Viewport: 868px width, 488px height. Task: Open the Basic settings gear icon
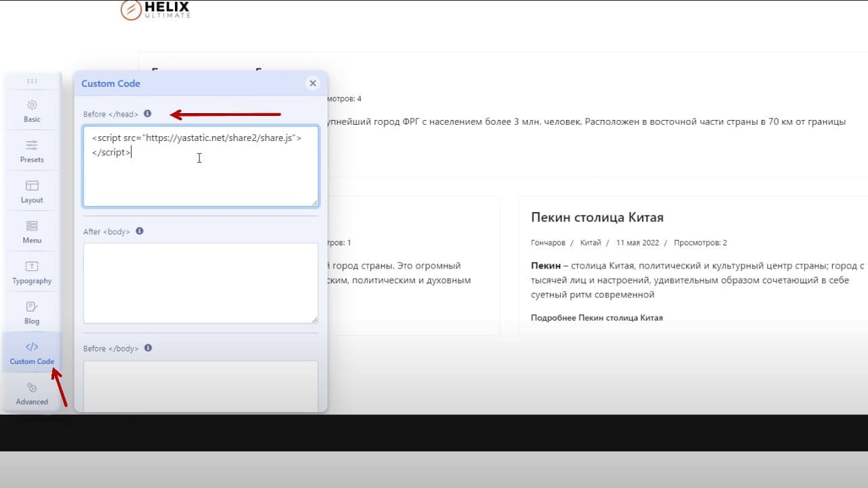coord(32,105)
